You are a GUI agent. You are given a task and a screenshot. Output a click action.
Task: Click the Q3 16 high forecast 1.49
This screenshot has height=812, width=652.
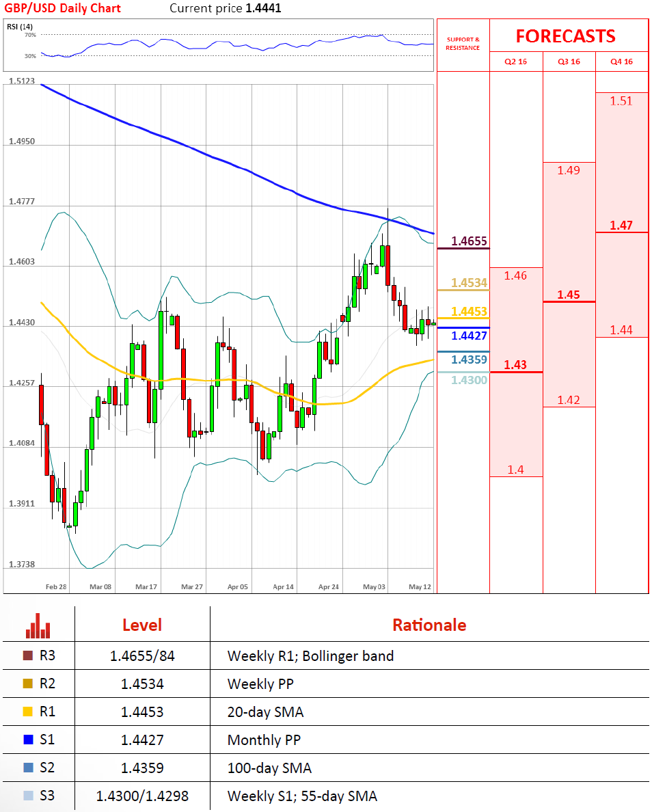(569, 170)
